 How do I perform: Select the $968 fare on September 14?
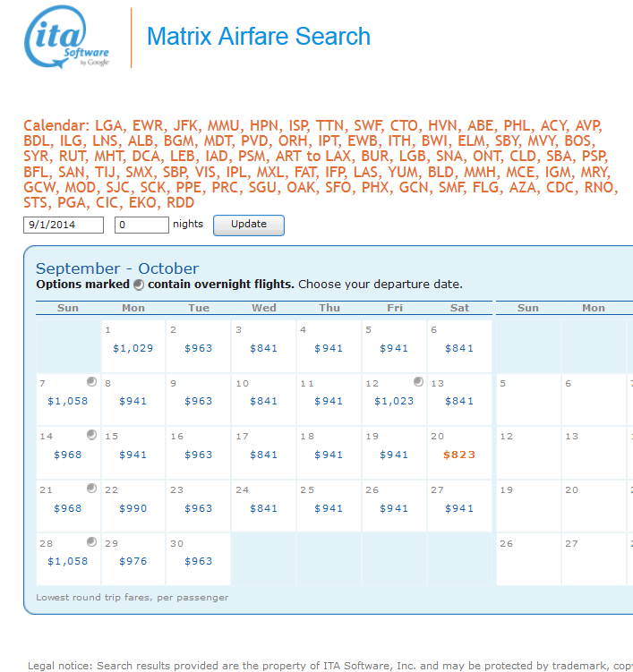[x=68, y=455]
